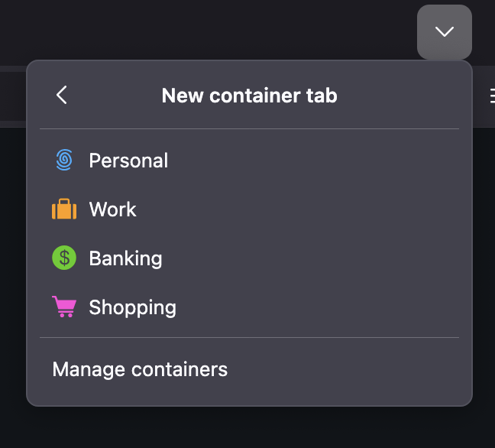This screenshot has width=495, height=448.
Task: Click the New container tab heading
Action: tap(249, 96)
